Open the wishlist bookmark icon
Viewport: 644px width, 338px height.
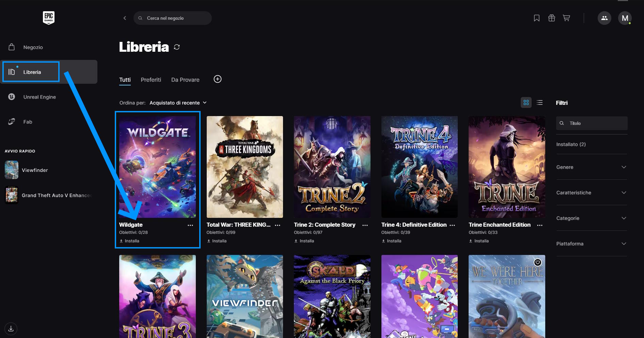point(536,18)
